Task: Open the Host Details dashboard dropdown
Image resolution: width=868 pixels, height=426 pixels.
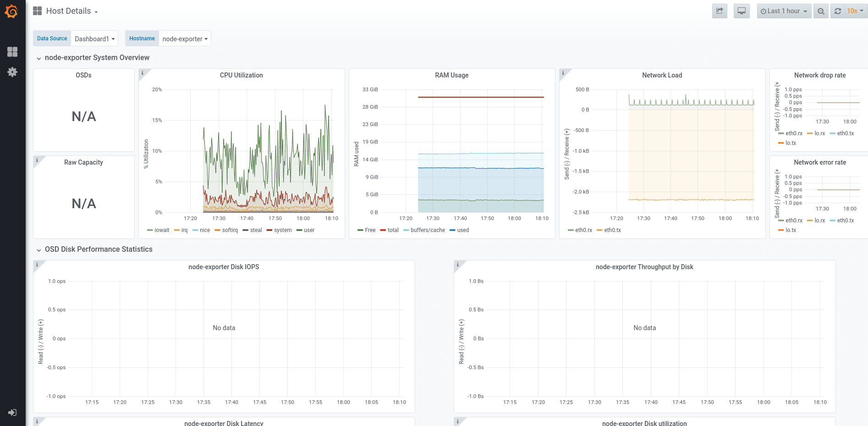Action: (x=68, y=11)
